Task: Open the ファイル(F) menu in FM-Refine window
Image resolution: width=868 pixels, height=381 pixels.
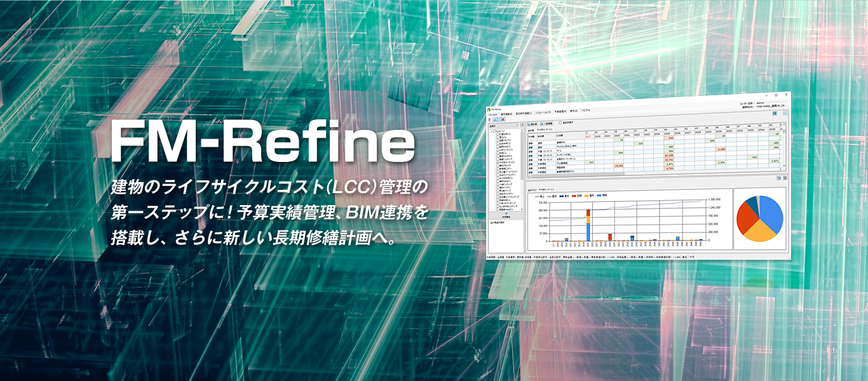Action: pos(493,115)
